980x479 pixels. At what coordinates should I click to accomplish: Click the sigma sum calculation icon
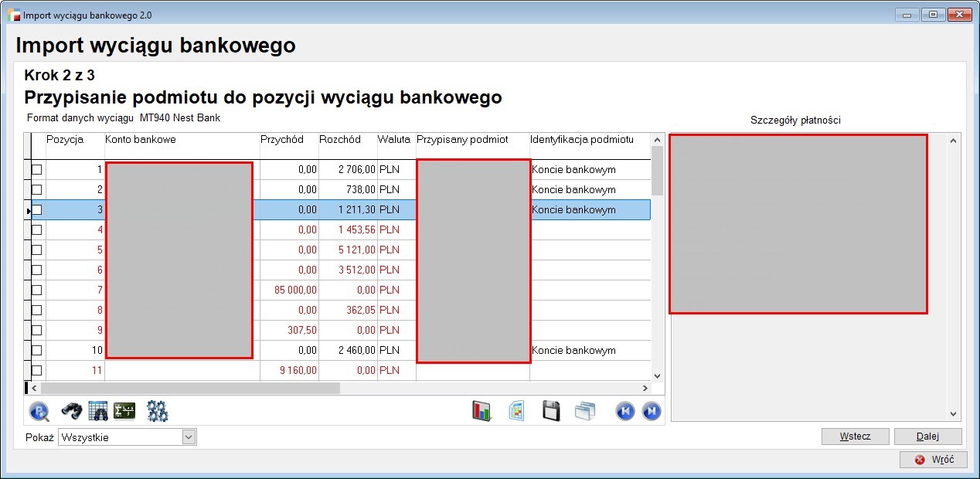click(124, 411)
